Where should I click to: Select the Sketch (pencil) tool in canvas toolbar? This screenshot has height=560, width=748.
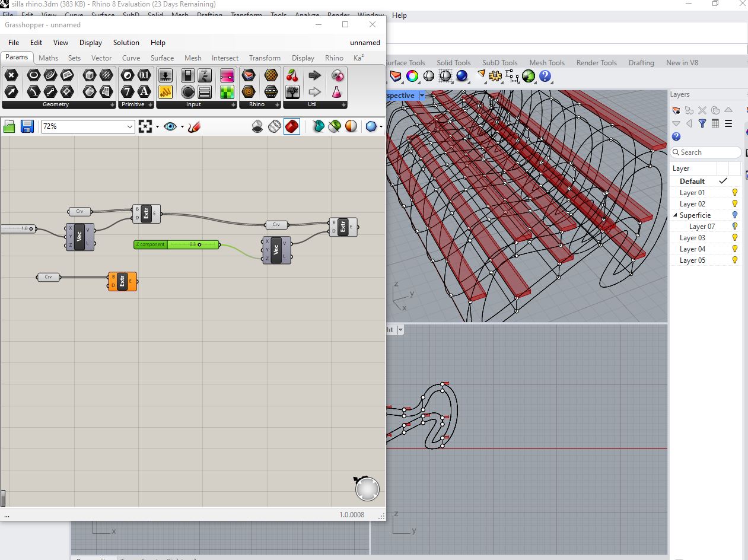[x=194, y=126]
